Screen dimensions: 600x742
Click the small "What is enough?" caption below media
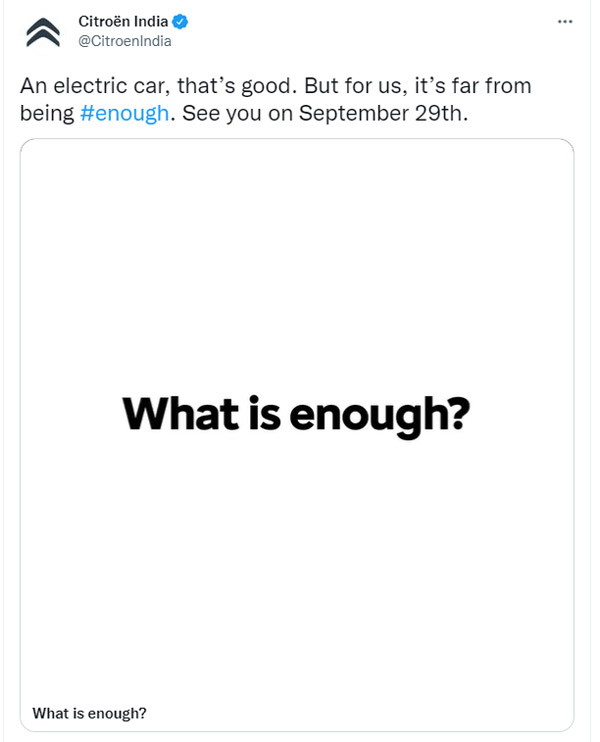90,713
